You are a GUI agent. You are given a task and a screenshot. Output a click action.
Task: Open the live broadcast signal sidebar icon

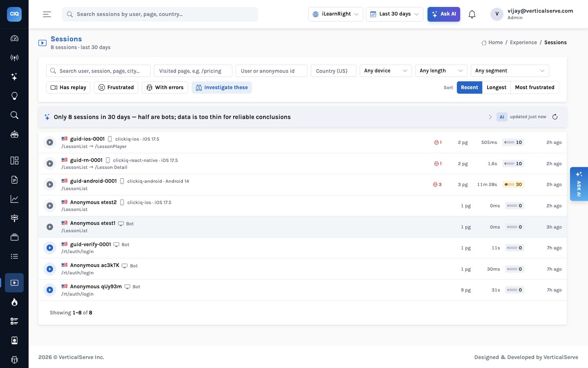pos(14,58)
